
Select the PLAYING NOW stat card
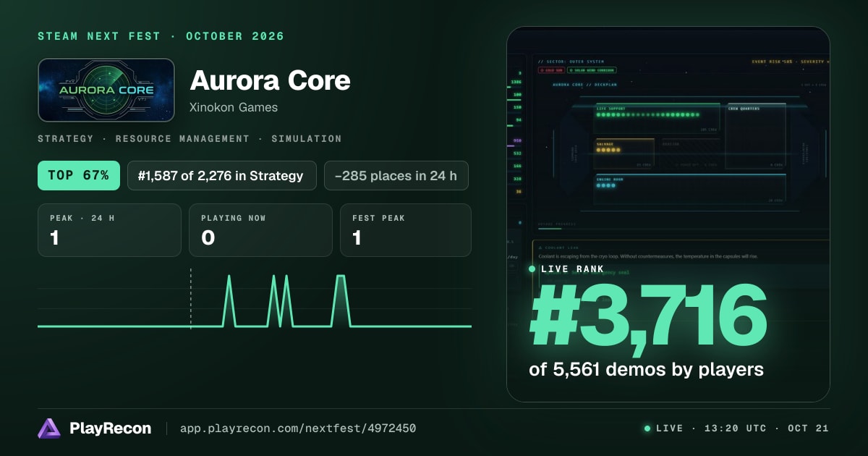260,230
